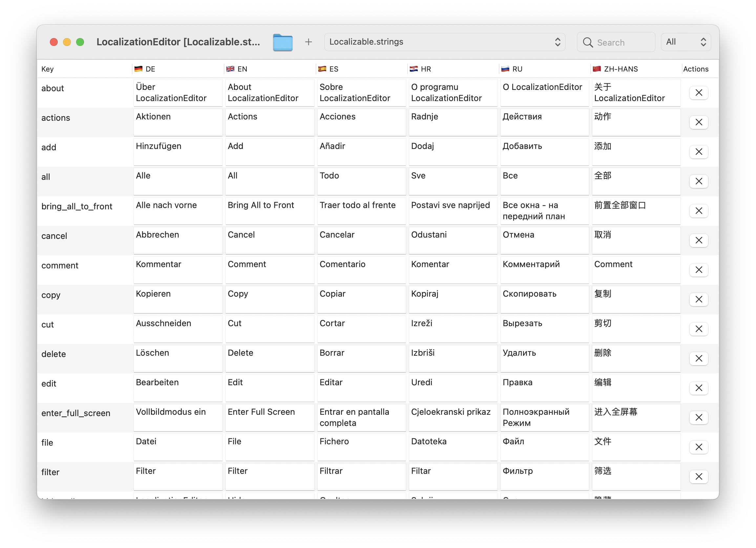Select the folder icon in toolbar
The width and height of the screenshot is (756, 548).
point(283,42)
